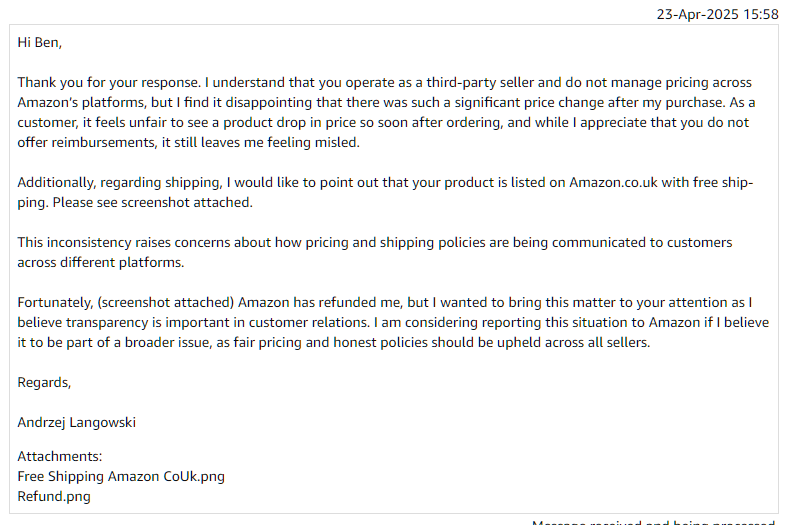Click the paragraph starting 'Thank you for your response'

point(386,112)
